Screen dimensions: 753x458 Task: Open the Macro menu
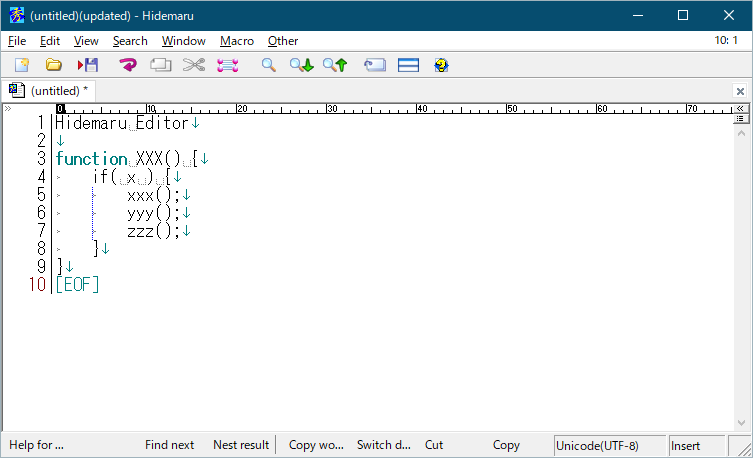click(237, 41)
